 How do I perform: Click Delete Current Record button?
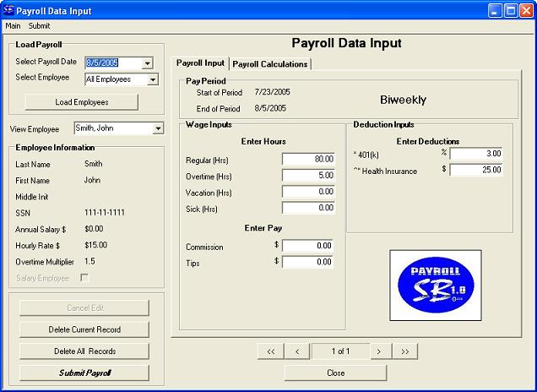click(84, 329)
